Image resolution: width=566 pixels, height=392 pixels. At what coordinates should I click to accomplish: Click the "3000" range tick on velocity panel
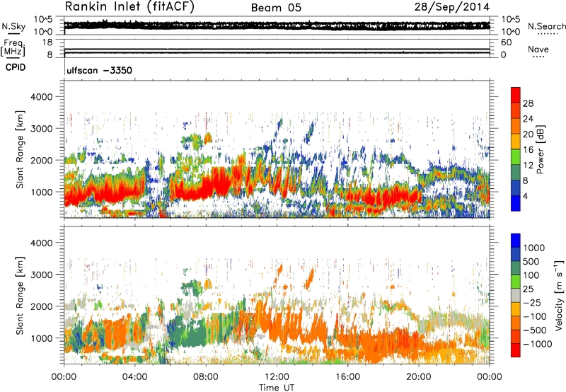[41, 275]
